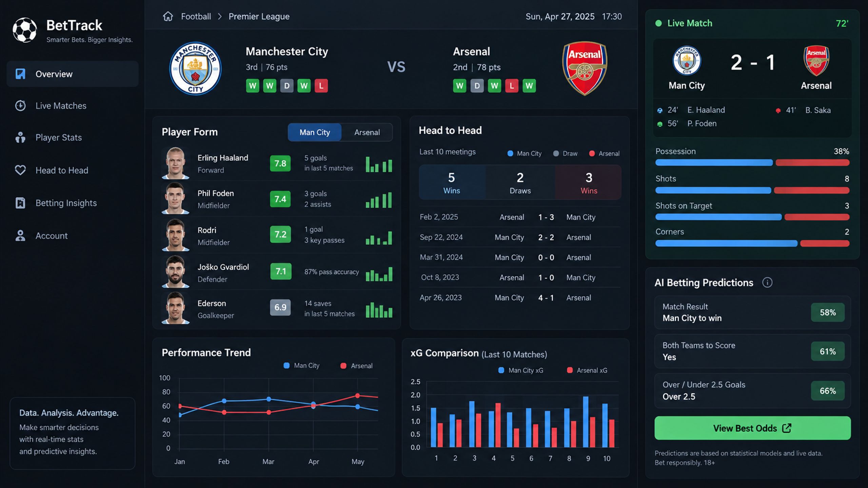Click the green live indicator dot
The width and height of the screenshot is (868, 488).
(658, 23)
